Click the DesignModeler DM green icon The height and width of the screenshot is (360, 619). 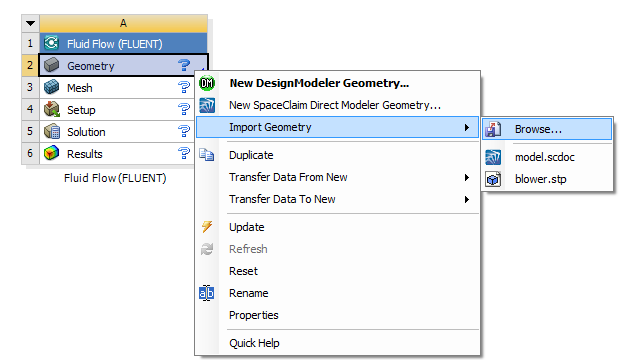pos(207,83)
